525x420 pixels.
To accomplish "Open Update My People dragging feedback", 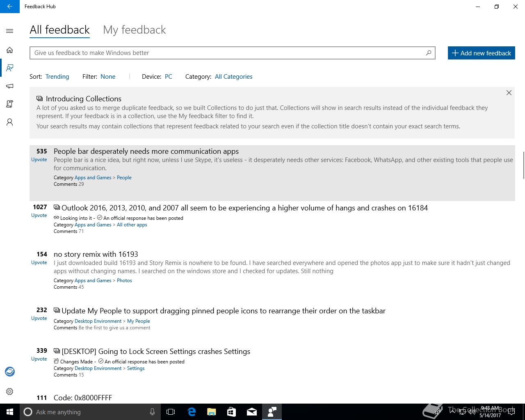I will click(x=224, y=311).
